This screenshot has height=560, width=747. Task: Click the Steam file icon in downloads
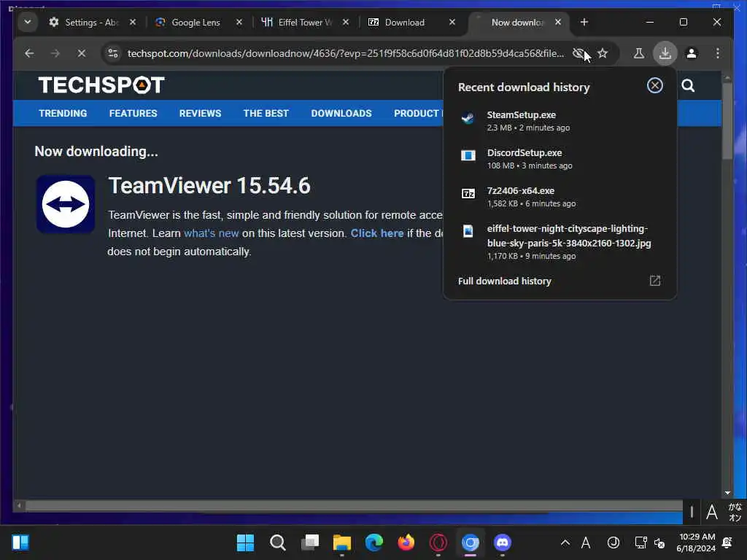pos(468,118)
